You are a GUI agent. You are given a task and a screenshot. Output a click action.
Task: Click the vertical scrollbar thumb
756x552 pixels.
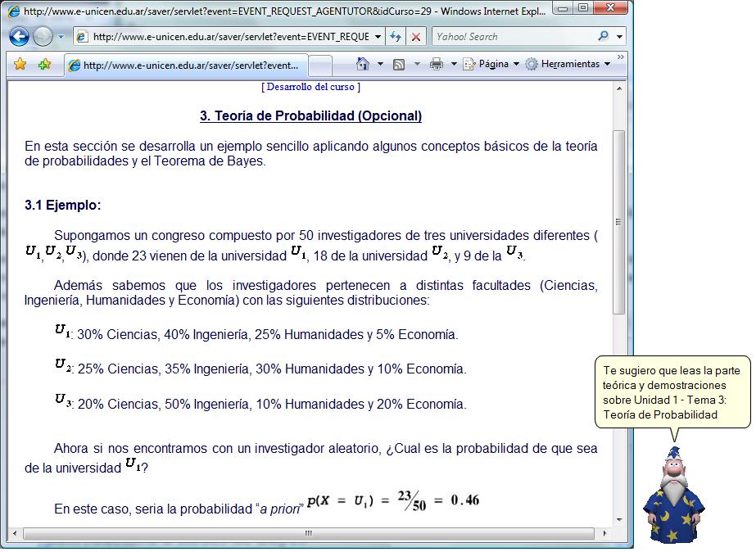pyautogui.click(x=619, y=222)
